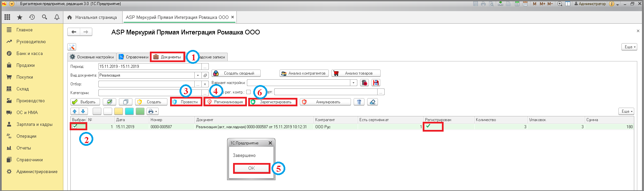Image resolution: width=644 pixels, height=191 pixels.
Task: Click the Регионализация button
Action: pos(225,102)
